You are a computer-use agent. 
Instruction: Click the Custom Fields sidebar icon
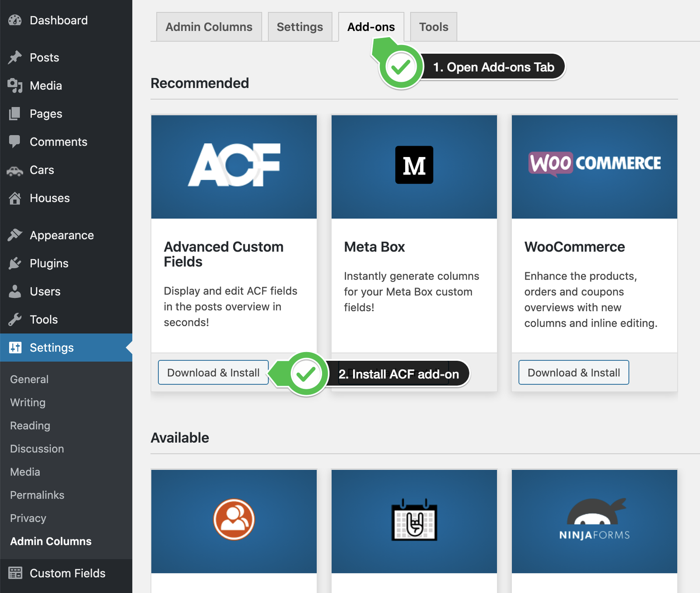tap(15, 573)
